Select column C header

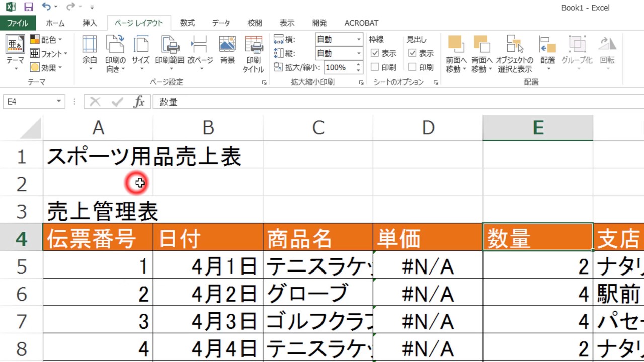318,128
